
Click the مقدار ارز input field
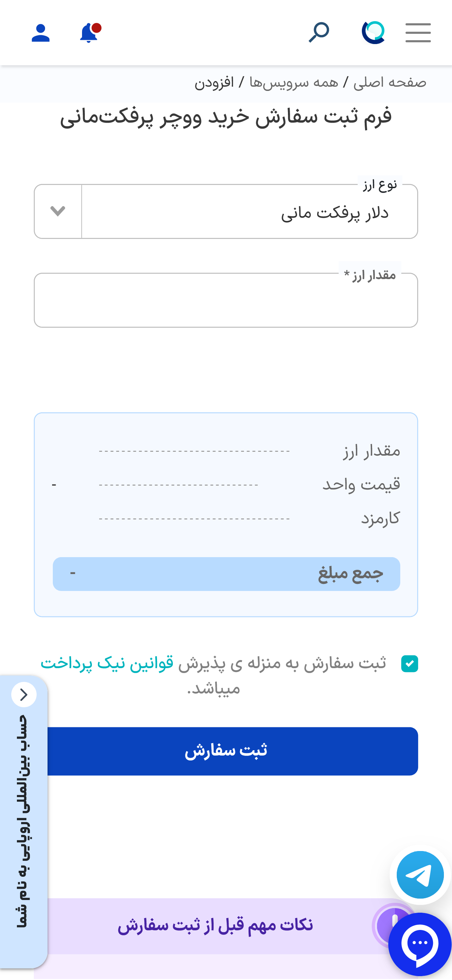pyautogui.click(x=226, y=300)
